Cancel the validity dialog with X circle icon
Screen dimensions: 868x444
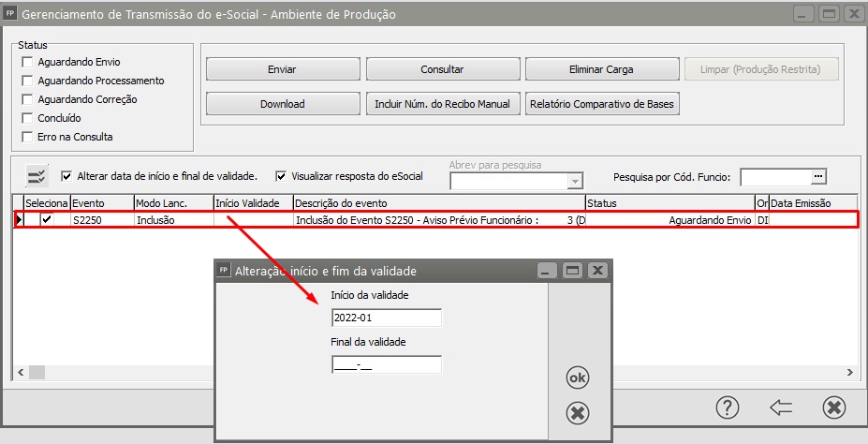point(578,413)
